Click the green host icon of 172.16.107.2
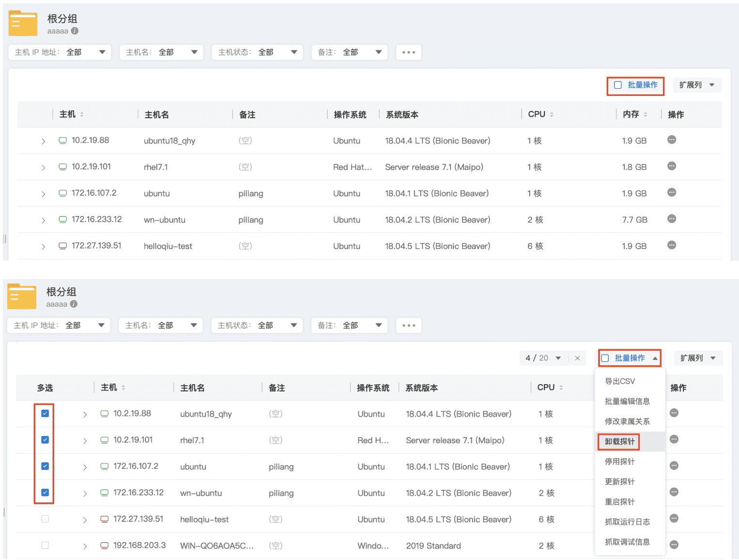This screenshot has height=560, width=739. [x=62, y=192]
